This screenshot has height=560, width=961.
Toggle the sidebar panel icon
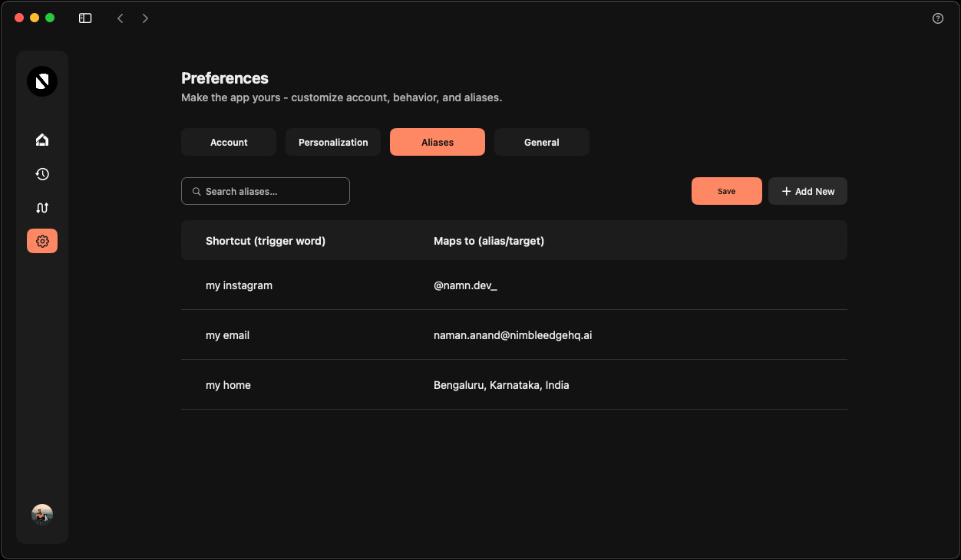coord(85,18)
